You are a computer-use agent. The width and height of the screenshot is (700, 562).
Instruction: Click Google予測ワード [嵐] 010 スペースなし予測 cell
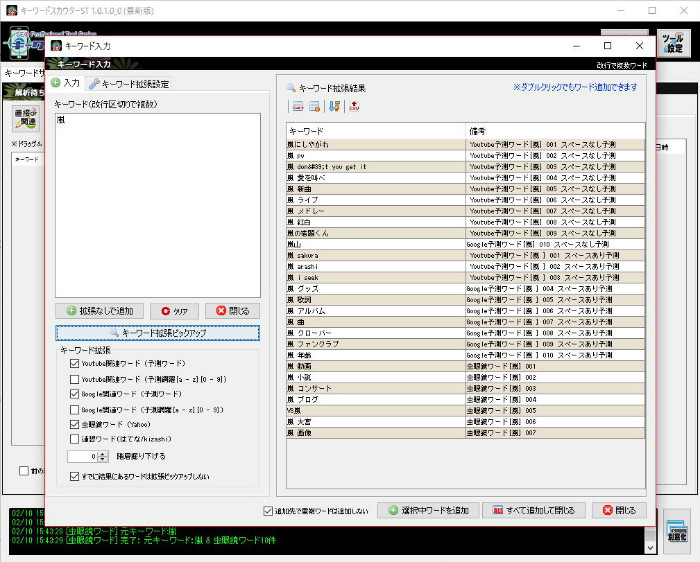pos(555,244)
